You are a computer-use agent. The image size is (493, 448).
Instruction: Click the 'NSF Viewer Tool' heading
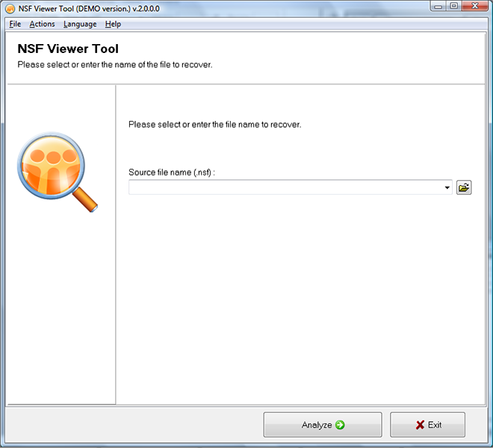coord(68,49)
